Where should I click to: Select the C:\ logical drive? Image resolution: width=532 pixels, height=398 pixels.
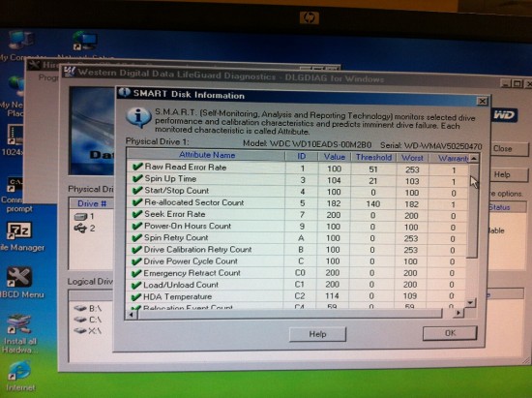[88, 320]
